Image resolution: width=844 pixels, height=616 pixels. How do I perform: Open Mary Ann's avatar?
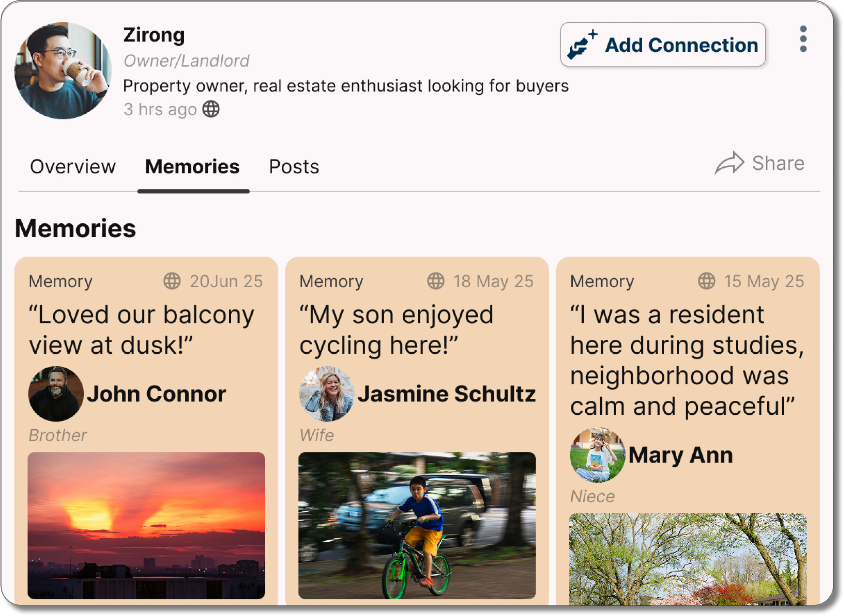[x=598, y=455]
